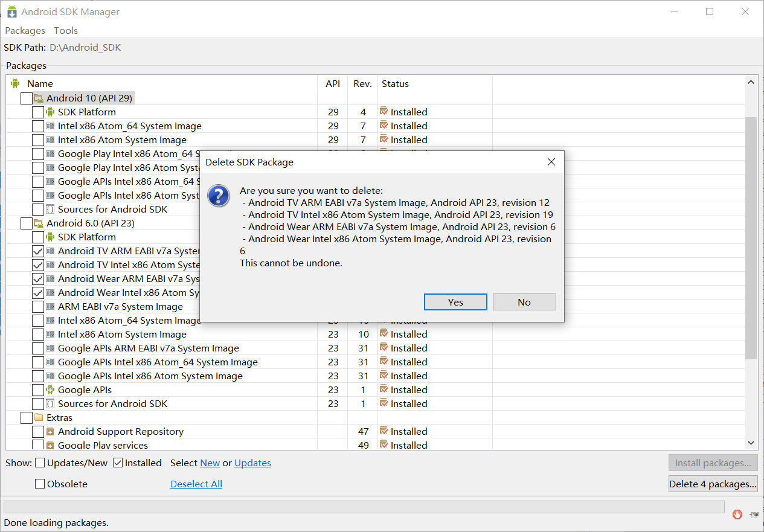Click the emulator status icon at bottom right

point(753,514)
